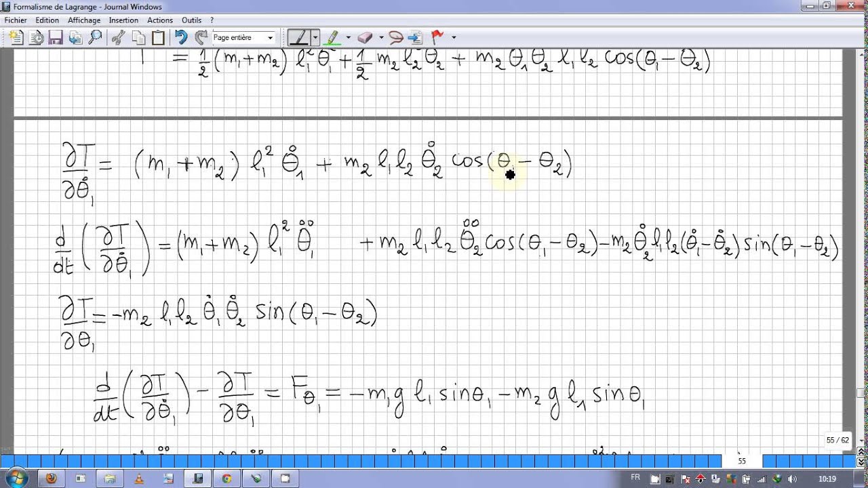Click the 55 / 62 page indicator

[x=837, y=440]
